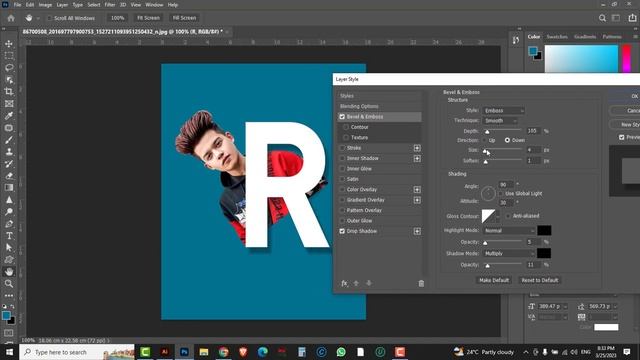The image size is (640, 360).
Task: Open the File menu
Action: point(18,5)
